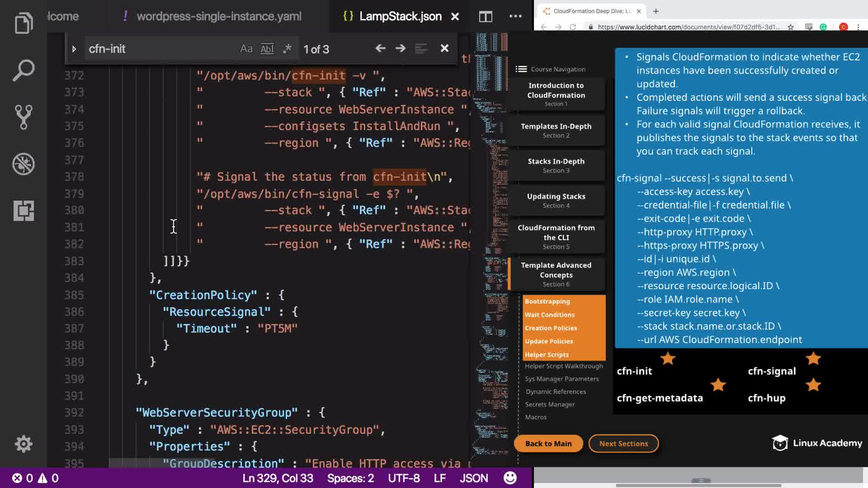Viewport: 868px width, 488px height.
Task: Click the split editor icon
Action: (486, 17)
